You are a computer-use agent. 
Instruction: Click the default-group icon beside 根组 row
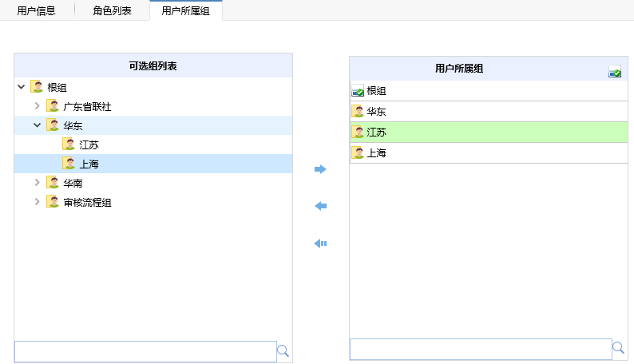(358, 91)
